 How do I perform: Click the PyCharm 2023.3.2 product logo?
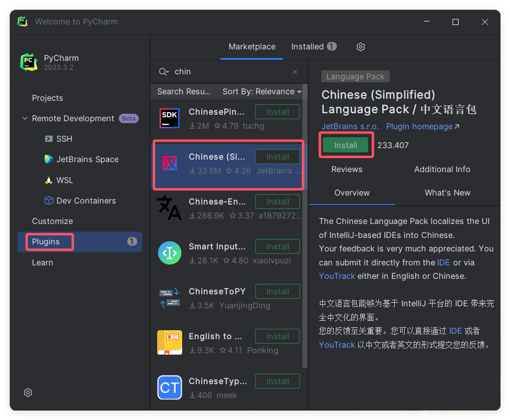coord(28,62)
